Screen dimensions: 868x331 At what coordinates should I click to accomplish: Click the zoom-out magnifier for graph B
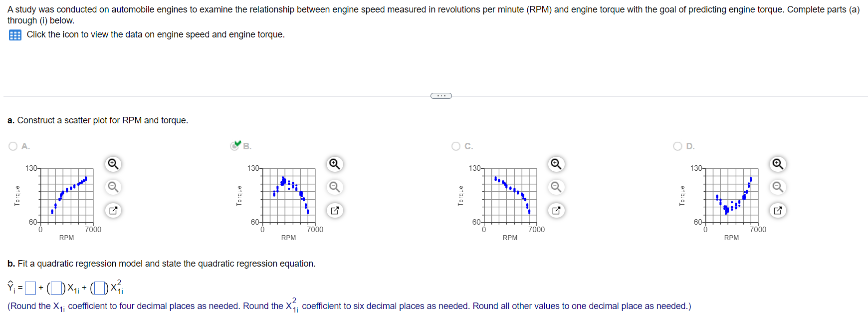tap(334, 187)
